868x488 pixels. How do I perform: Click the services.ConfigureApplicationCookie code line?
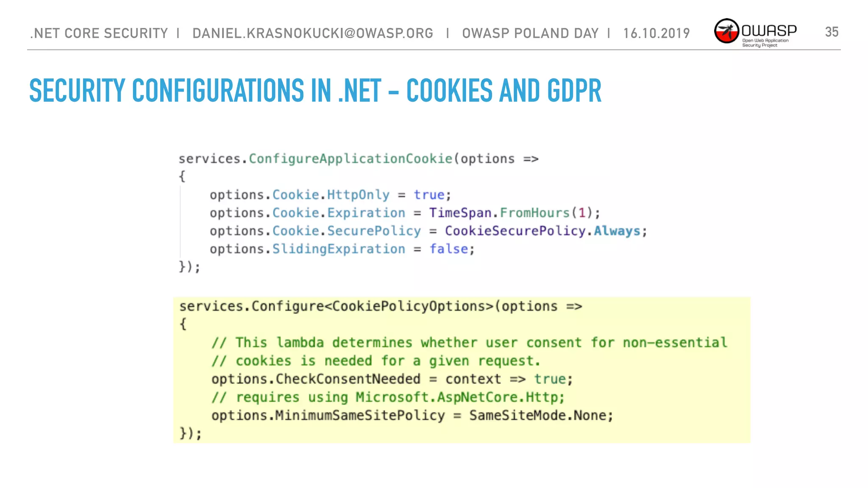coord(359,159)
